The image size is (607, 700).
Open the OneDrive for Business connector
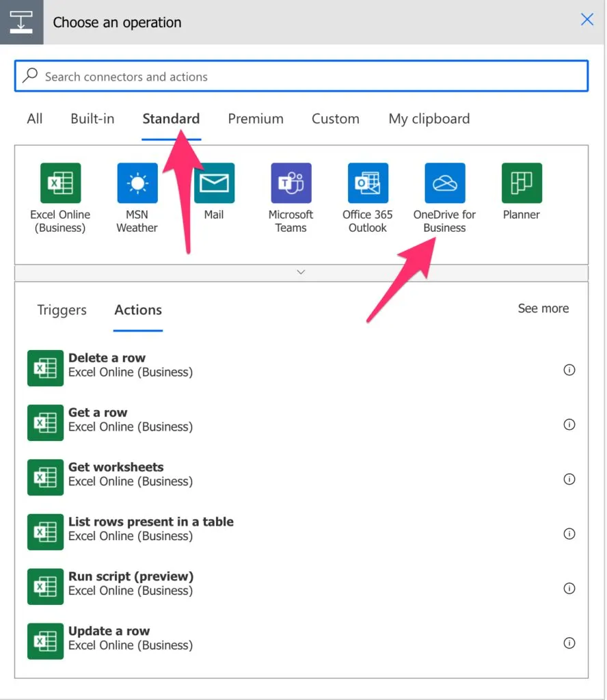point(444,183)
